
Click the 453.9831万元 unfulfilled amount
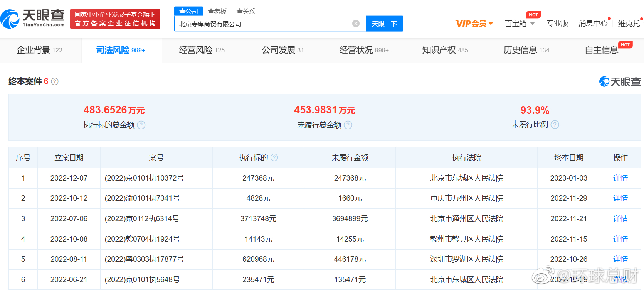(325, 110)
